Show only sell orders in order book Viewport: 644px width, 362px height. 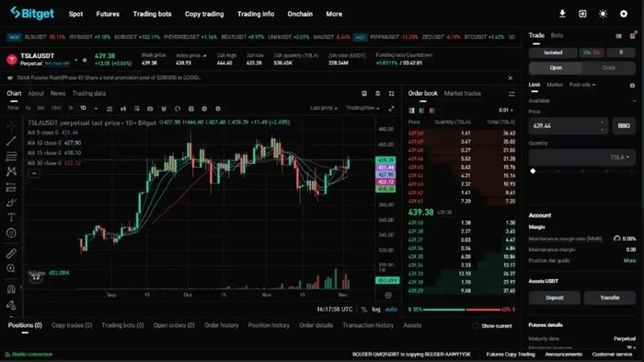point(431,111)
